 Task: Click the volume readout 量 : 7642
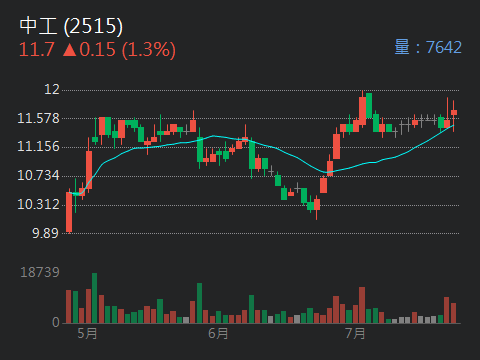pos(428,47)
